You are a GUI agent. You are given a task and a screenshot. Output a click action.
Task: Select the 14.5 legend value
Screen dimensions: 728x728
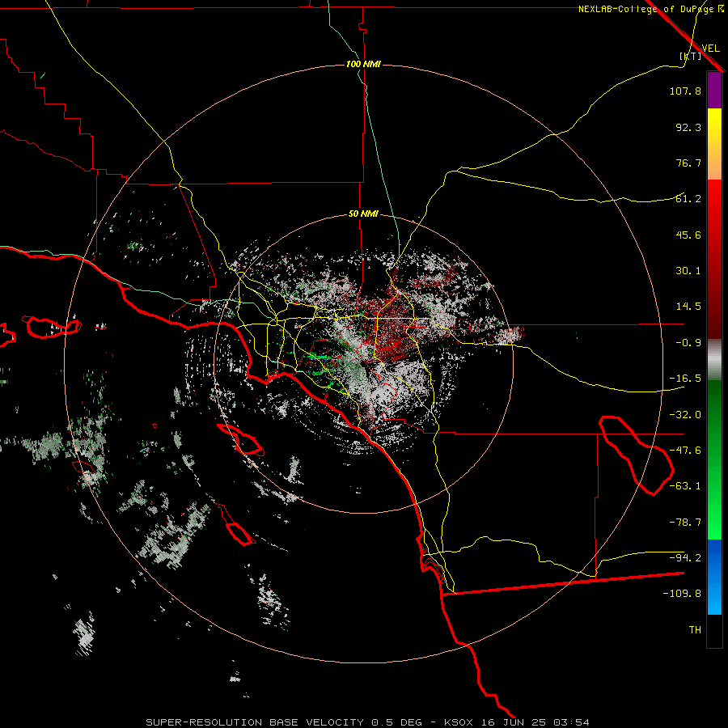coord(688,307)
